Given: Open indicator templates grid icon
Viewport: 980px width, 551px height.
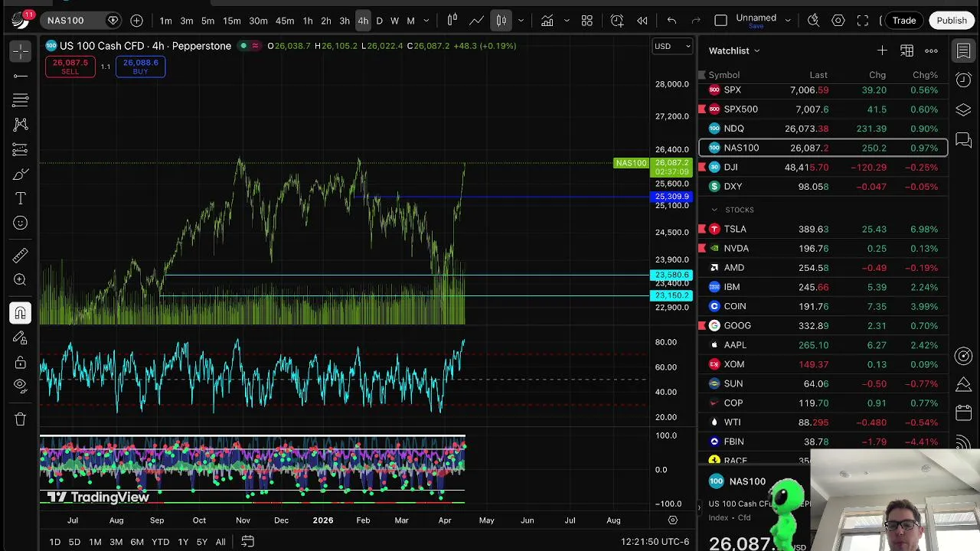Looking at the screenshot, I should [x=587, y=21].
